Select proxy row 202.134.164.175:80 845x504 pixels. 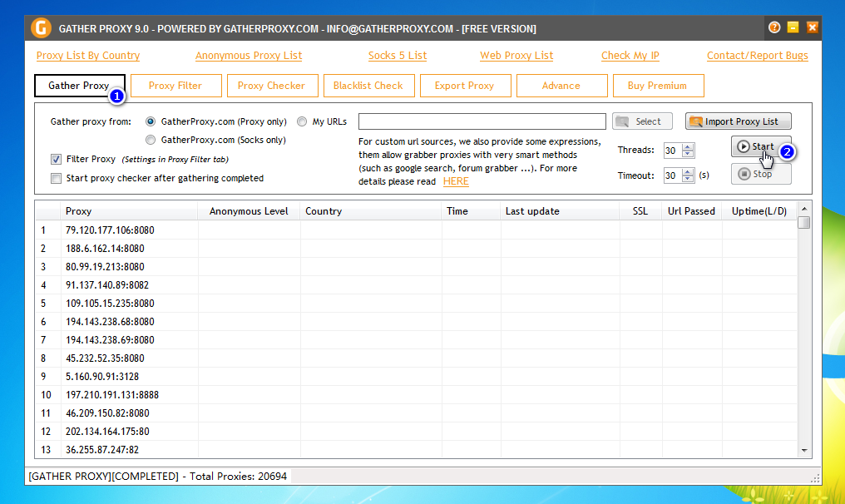(416, 432)
